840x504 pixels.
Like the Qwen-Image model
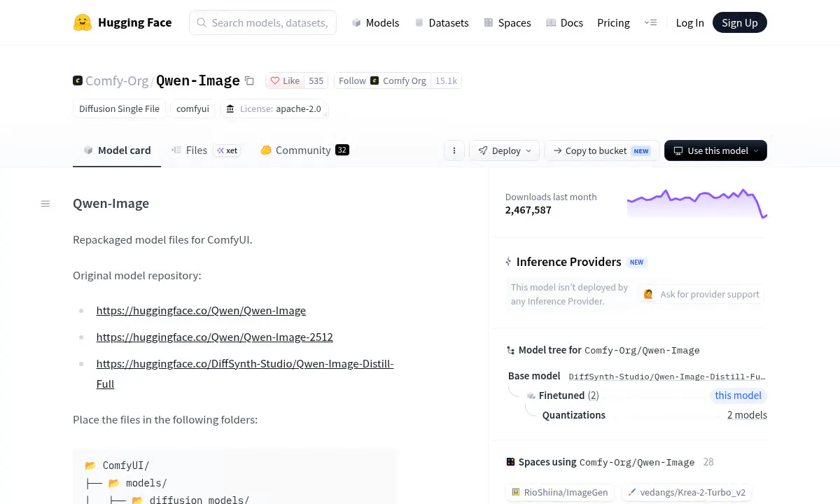(x=285, y=80)
